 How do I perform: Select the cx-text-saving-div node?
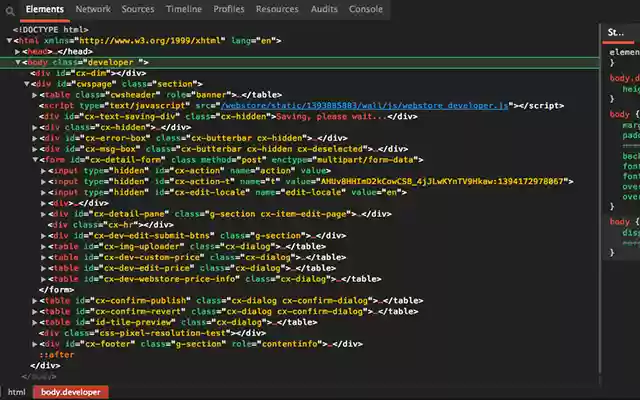[228, 116]
